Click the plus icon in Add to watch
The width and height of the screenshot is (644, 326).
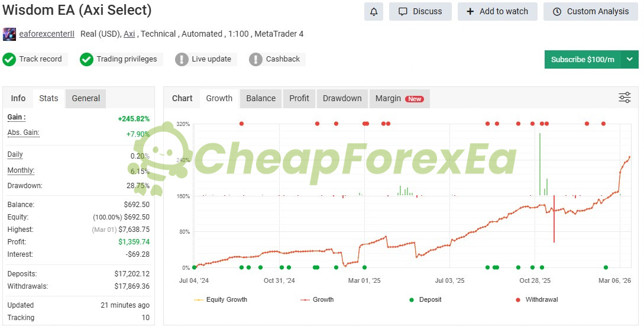coord(470,11)
